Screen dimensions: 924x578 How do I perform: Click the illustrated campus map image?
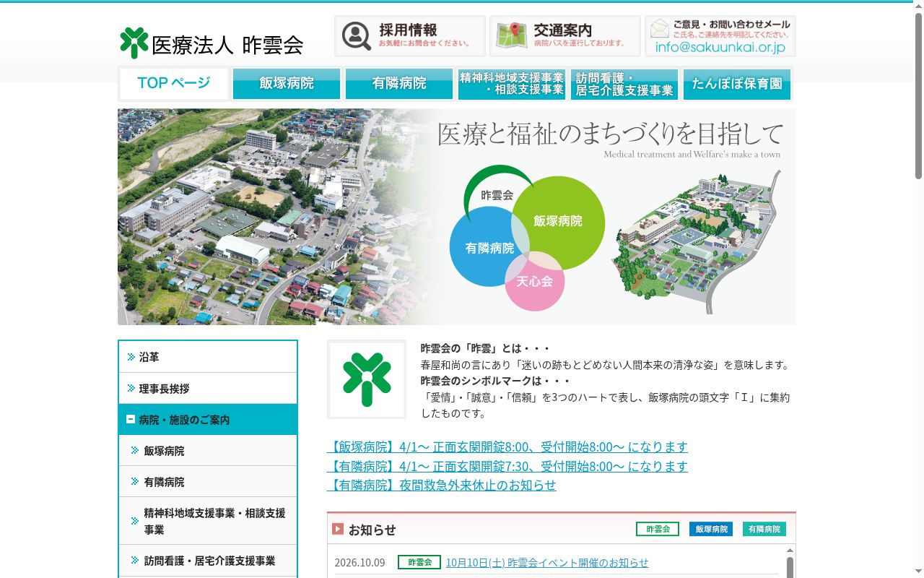[697, 241]
